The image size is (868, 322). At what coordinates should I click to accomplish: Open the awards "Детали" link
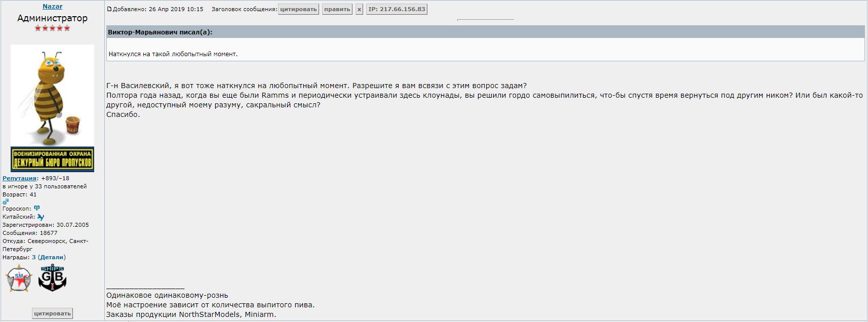click(x=52, y=257)
